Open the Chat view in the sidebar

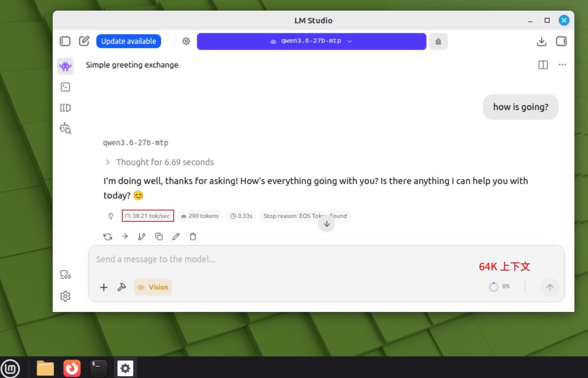click(65, 67)
